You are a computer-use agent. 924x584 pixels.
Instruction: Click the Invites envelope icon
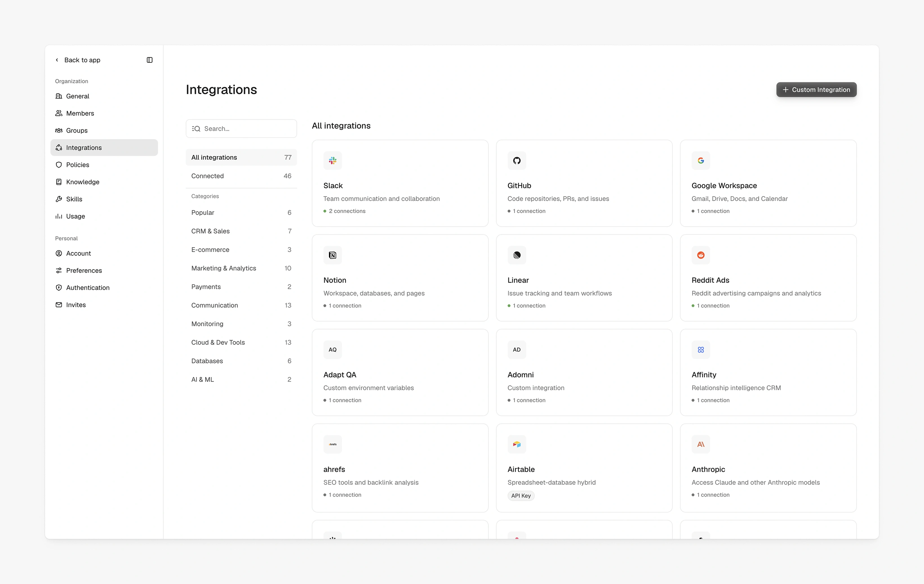tap(59, 305)
